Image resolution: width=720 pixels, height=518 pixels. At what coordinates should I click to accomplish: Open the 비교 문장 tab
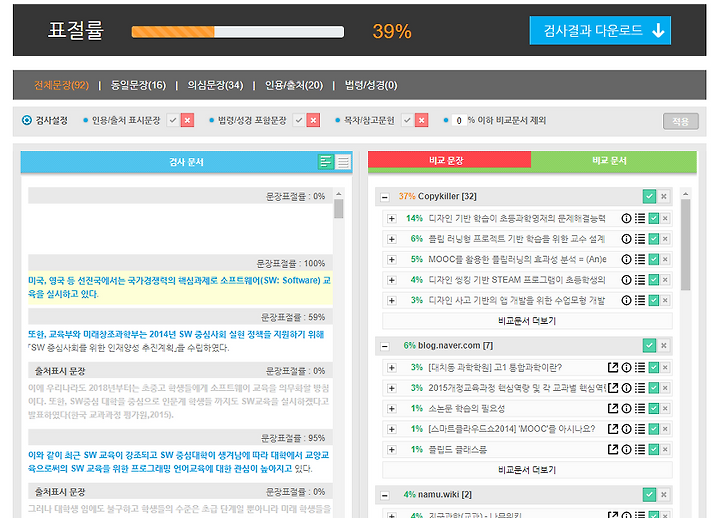(x=449, y=160)
